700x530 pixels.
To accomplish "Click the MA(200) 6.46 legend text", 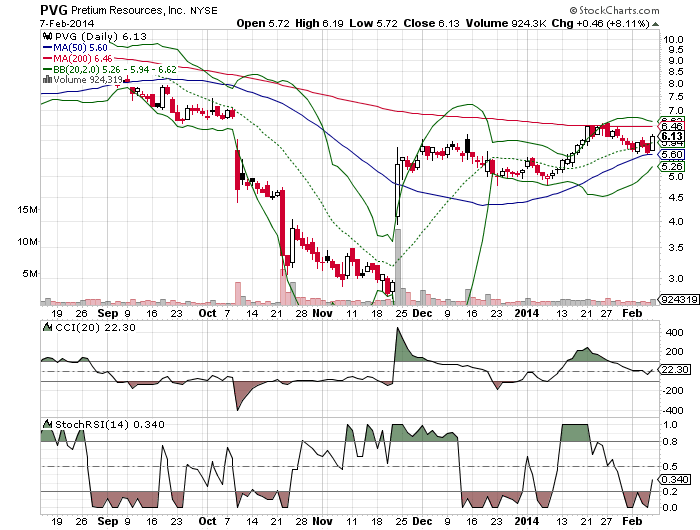I will [x=83, y=58].
